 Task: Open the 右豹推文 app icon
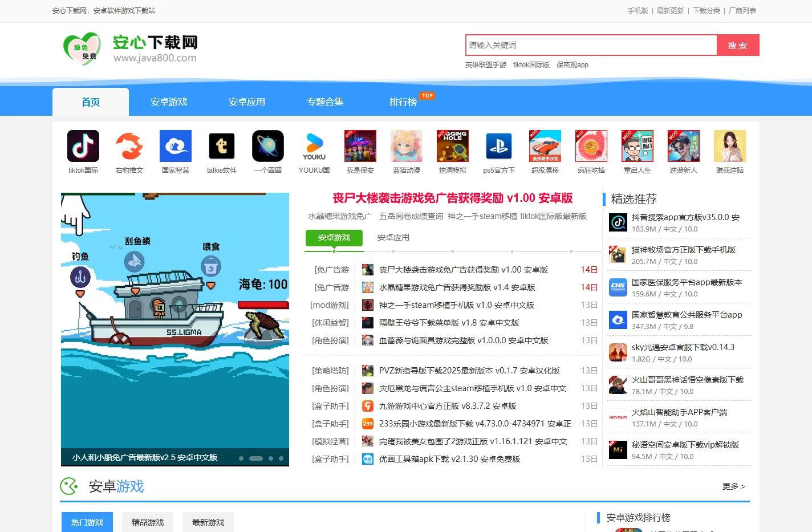click(x=129, y=146)
